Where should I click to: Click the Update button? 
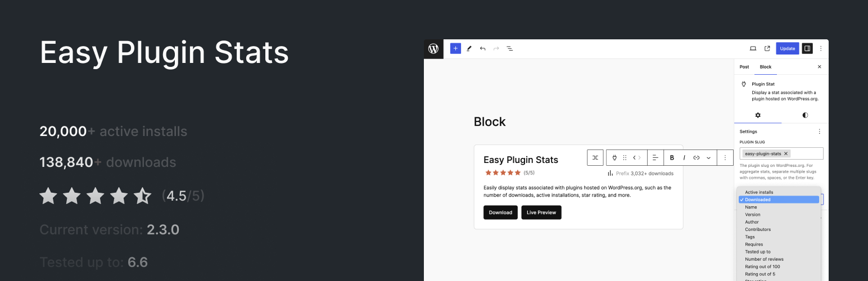tap(788, 48)
